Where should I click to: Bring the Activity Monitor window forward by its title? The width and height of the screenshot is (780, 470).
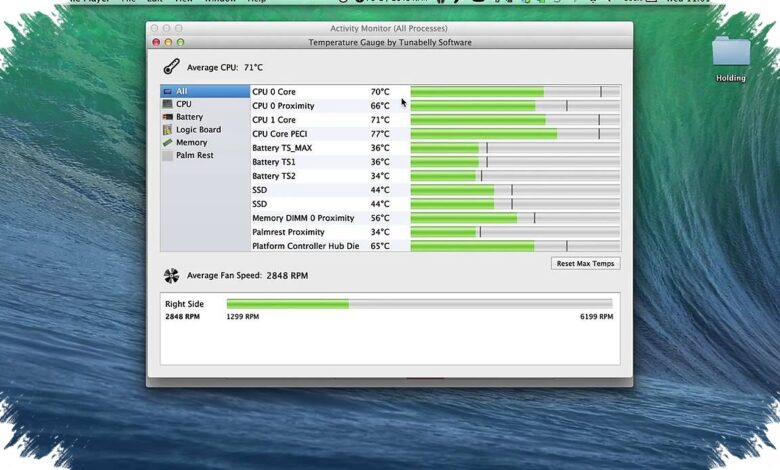389,28
